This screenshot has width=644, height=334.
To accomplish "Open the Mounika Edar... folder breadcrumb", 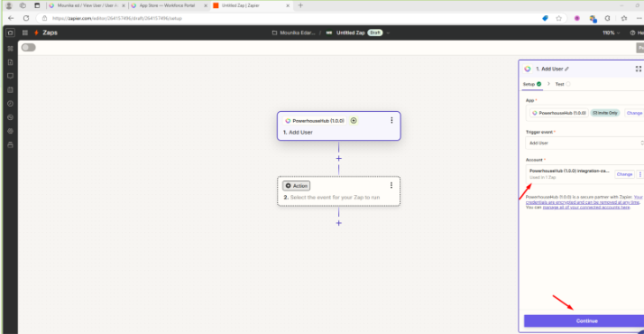I will (294, 32).
